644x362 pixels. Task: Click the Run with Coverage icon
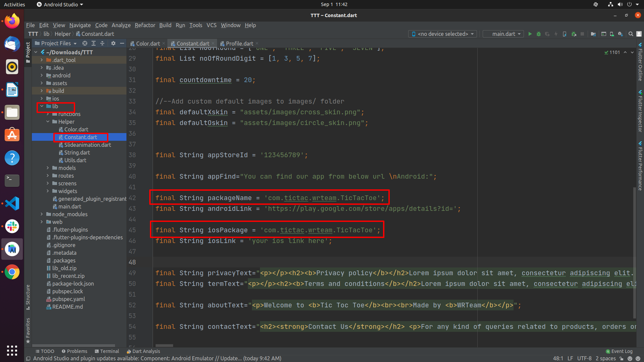(x=547, y=34)
